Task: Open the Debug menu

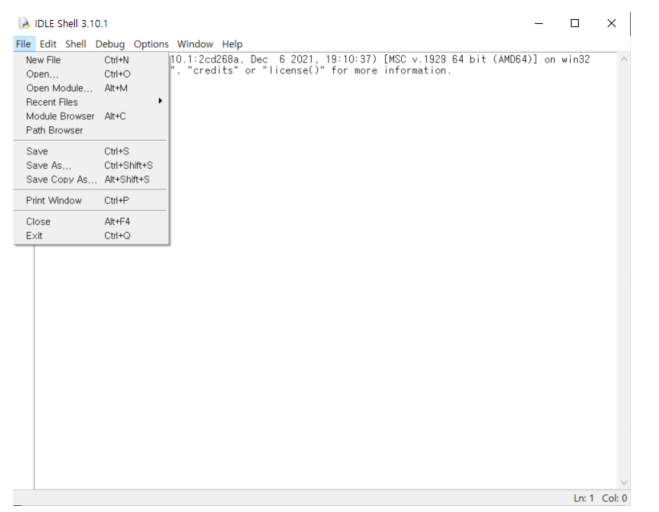Action: pyautogui.click(x=110, y=44)
